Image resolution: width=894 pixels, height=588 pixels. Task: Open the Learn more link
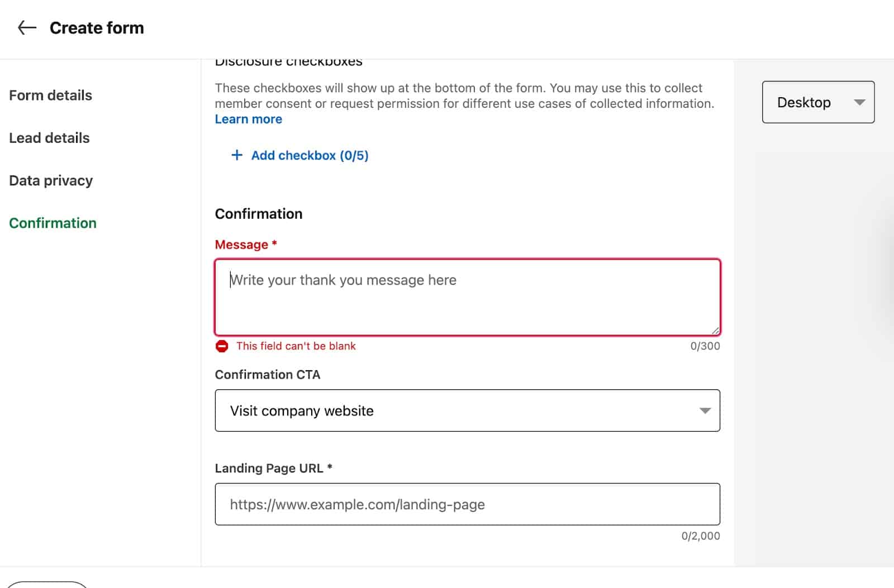249,119
